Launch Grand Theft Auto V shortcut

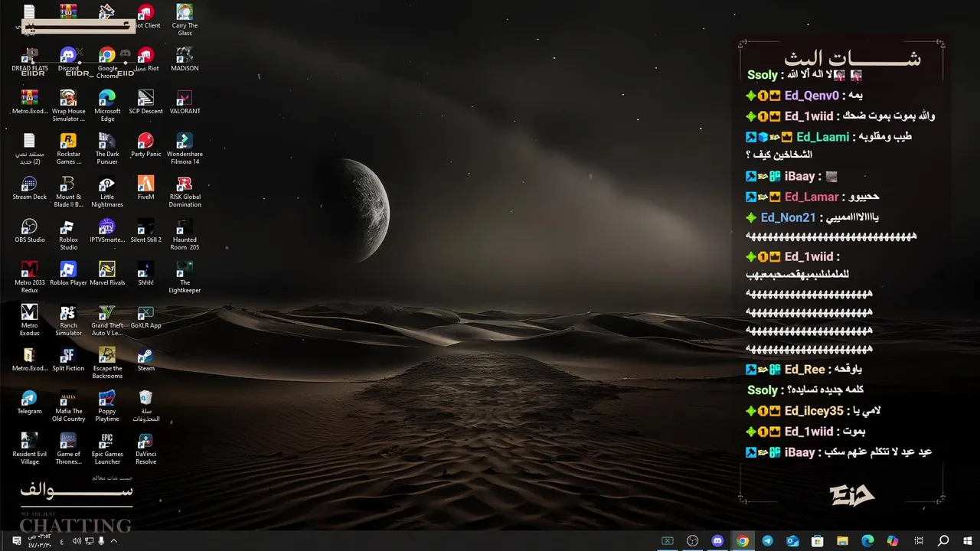[x=107, y=320]
